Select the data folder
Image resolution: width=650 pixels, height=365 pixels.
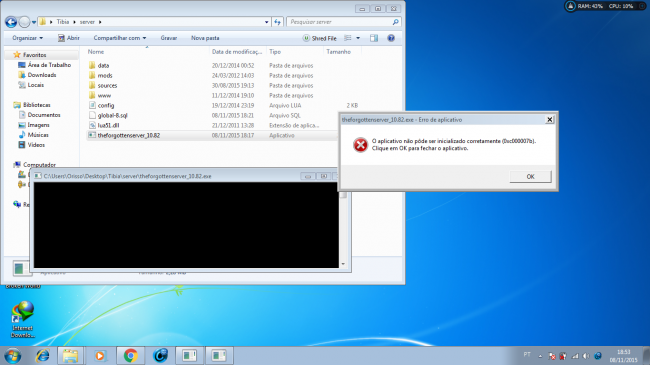click(103, 66)
